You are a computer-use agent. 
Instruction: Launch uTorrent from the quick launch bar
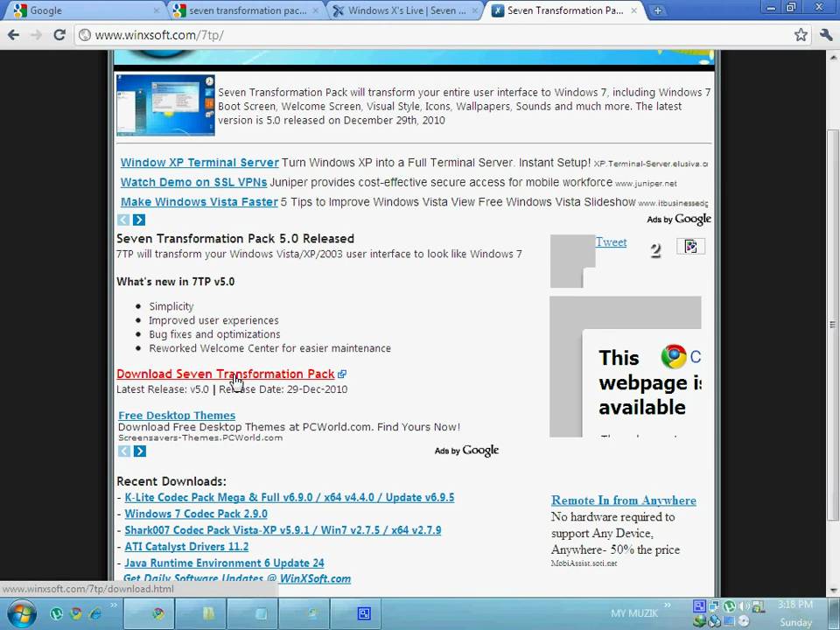56,613
